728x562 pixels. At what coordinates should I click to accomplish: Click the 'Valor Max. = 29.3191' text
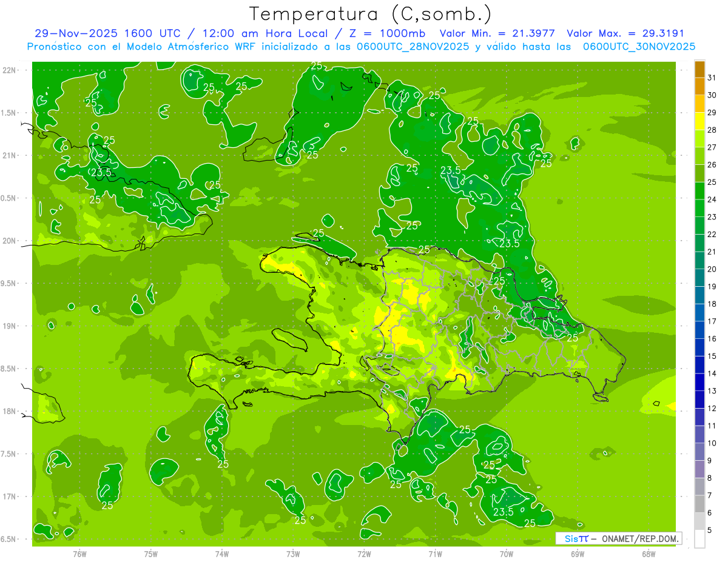[x=625, y=33]
